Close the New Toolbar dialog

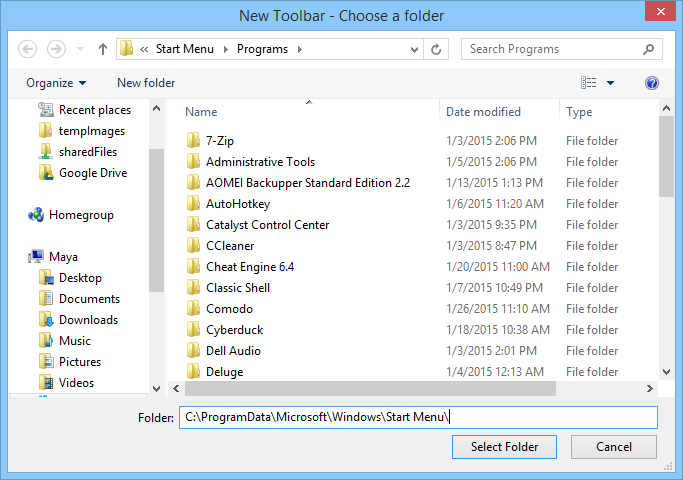tap(660, 11)
